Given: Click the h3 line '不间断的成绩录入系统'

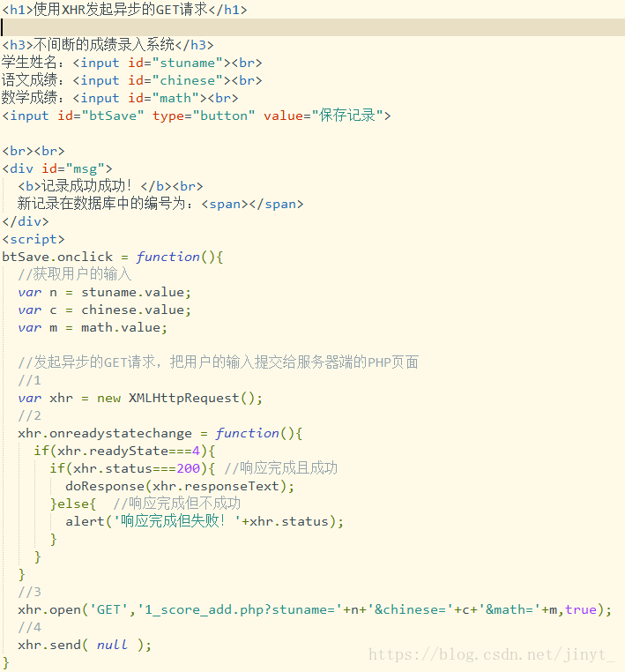Looking at the screenshot, I should 108,45.
